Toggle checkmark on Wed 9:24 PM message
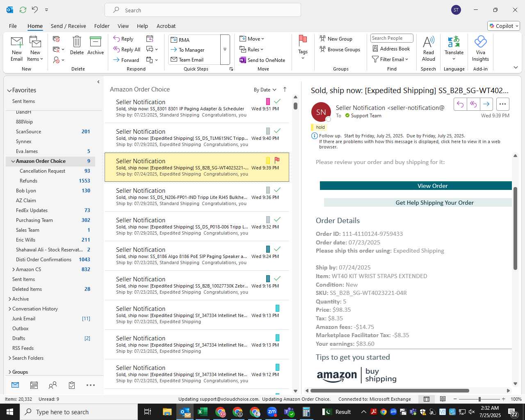 tap(277, 249)
